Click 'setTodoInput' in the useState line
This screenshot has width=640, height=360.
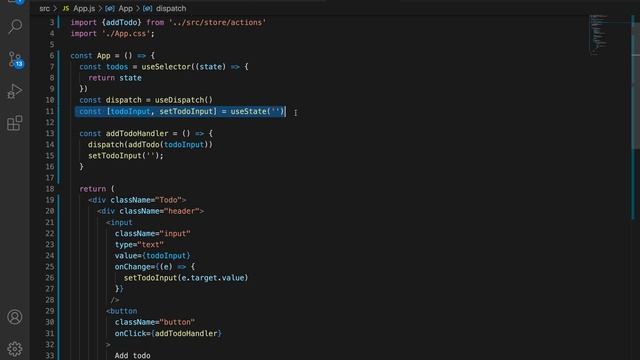(x=186, y=111)
